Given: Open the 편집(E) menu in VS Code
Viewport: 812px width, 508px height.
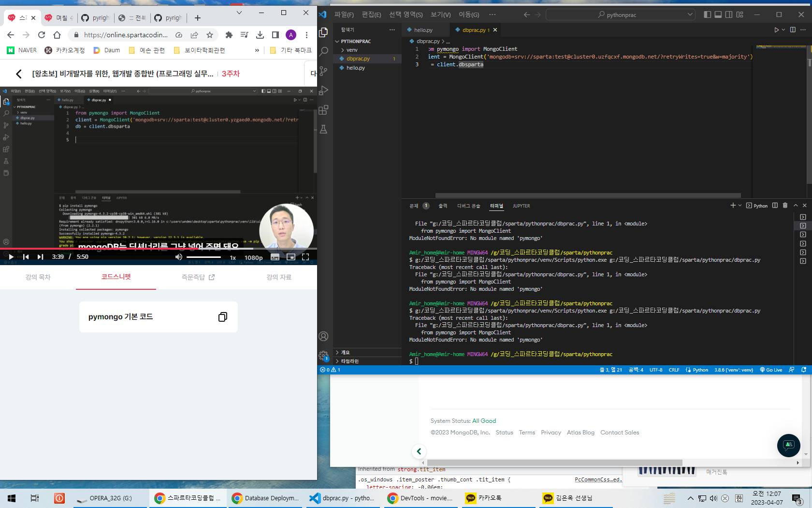Looking at the screenshot, I should 372,15.
